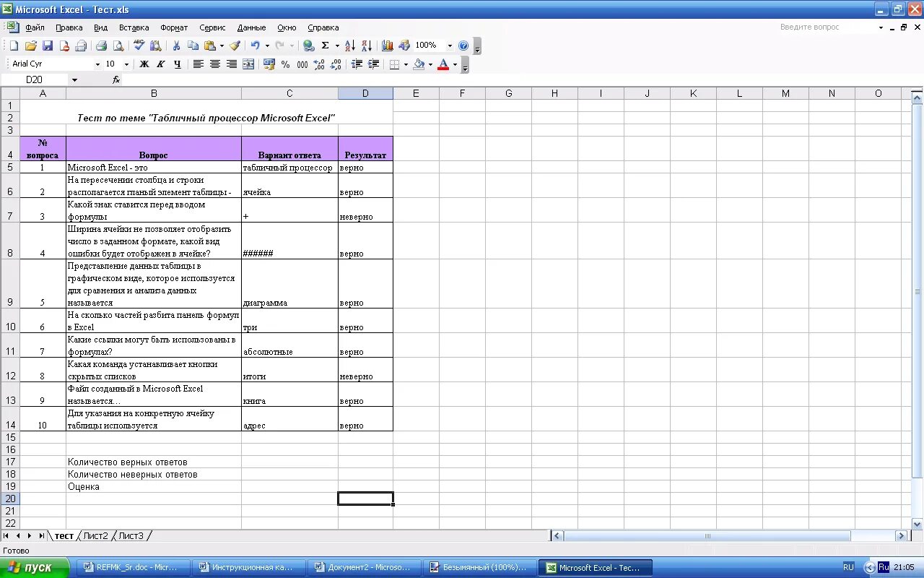
Task: Open the Формат menu
Action: coord(174,27)
